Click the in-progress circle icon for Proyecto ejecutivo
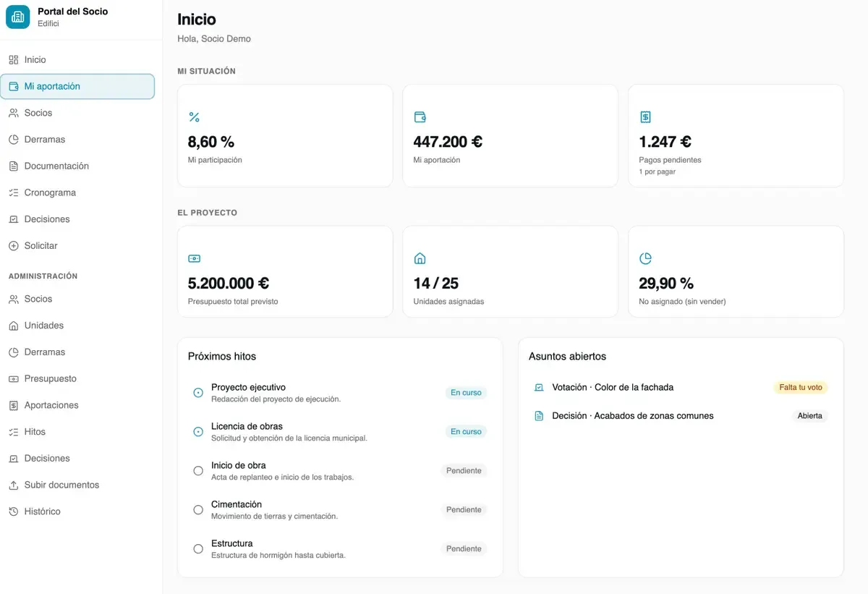Viewport: 868px width, 594px height. point(198,393)
